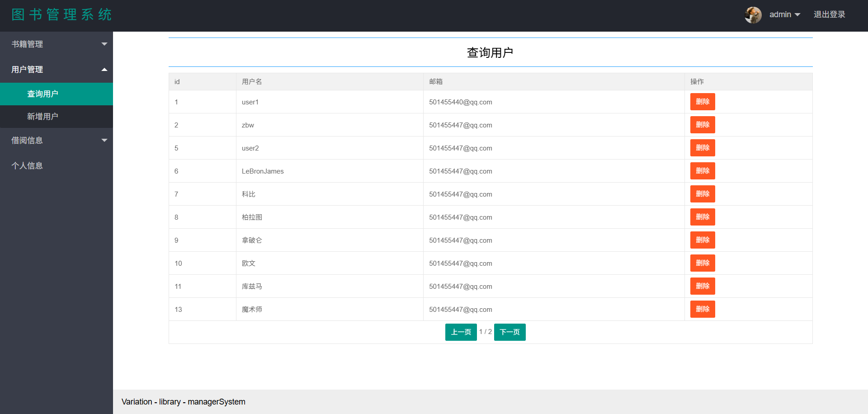Click the admin avatar picture
Image resolution: width=868 pixels, height=414 pixels.
(753, 15)
